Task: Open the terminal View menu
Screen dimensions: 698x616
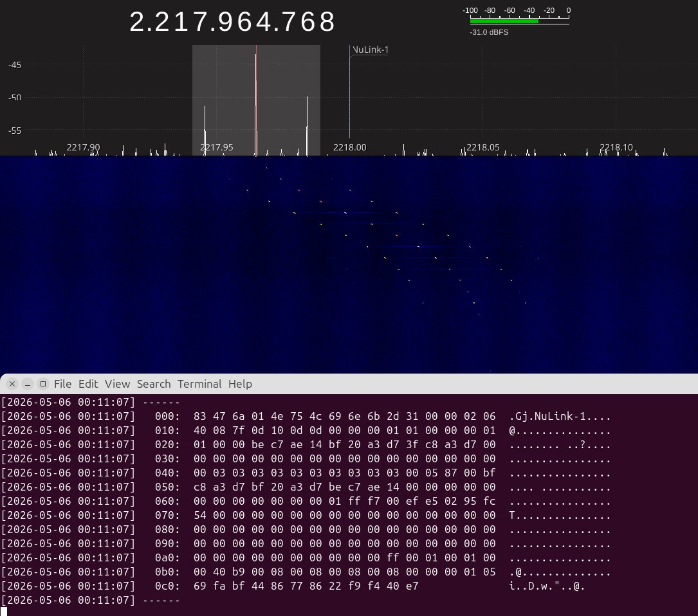Action: pos(118,384)
